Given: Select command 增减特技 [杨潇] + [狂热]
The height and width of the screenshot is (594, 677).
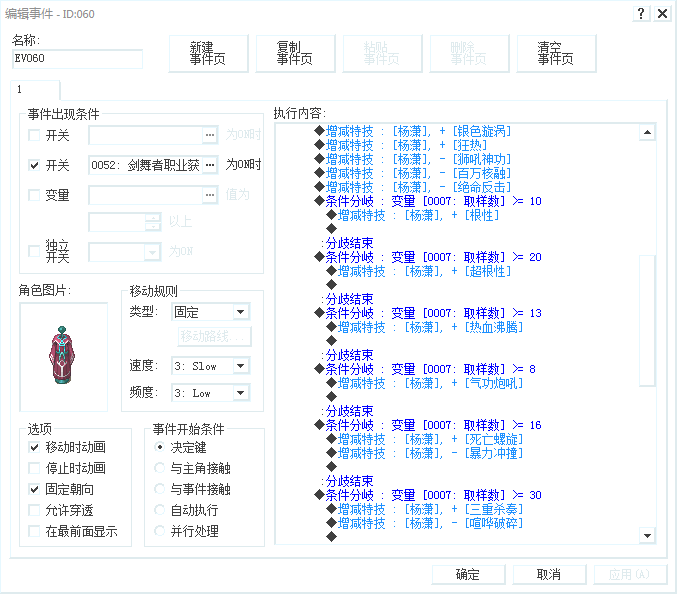Looking at the screenshot, I should pyautogui.click(x=401, y=145).
